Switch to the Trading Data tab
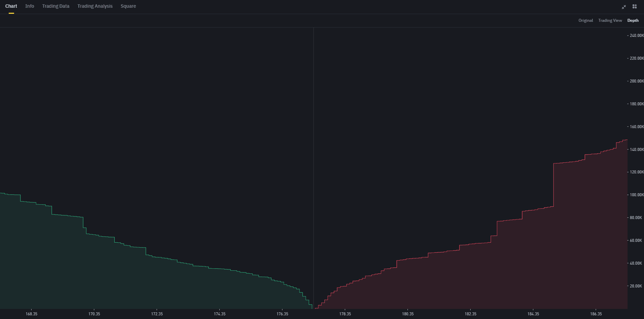The width and height of the screenshot is (644, 319). [56, 6]
